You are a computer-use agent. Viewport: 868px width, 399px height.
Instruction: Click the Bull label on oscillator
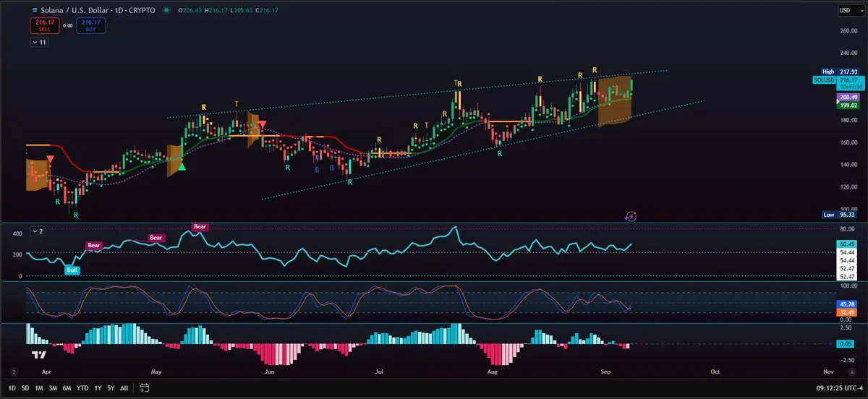pyautogui.click(x=73, y=270)
